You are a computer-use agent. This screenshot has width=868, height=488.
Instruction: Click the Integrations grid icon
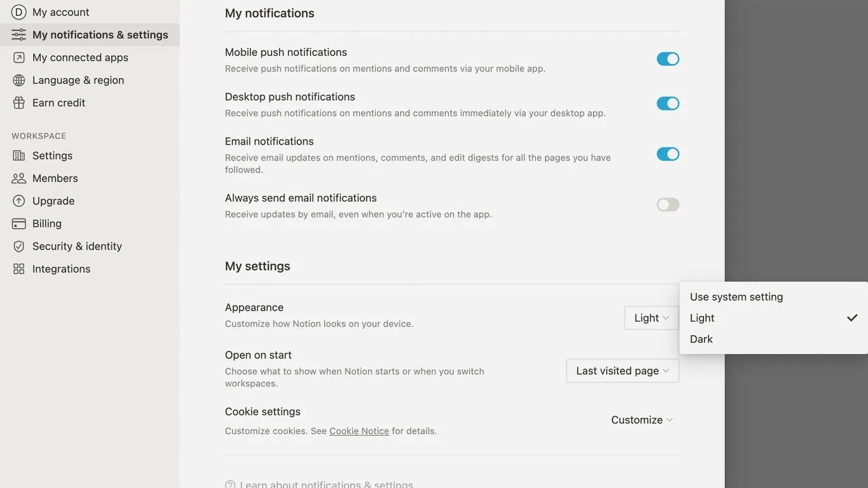click(19, 269)
